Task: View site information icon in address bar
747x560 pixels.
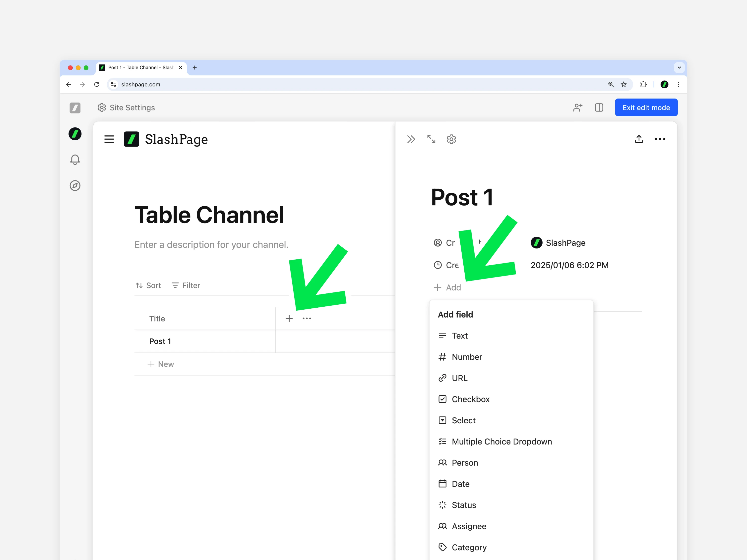Action: 114,84
